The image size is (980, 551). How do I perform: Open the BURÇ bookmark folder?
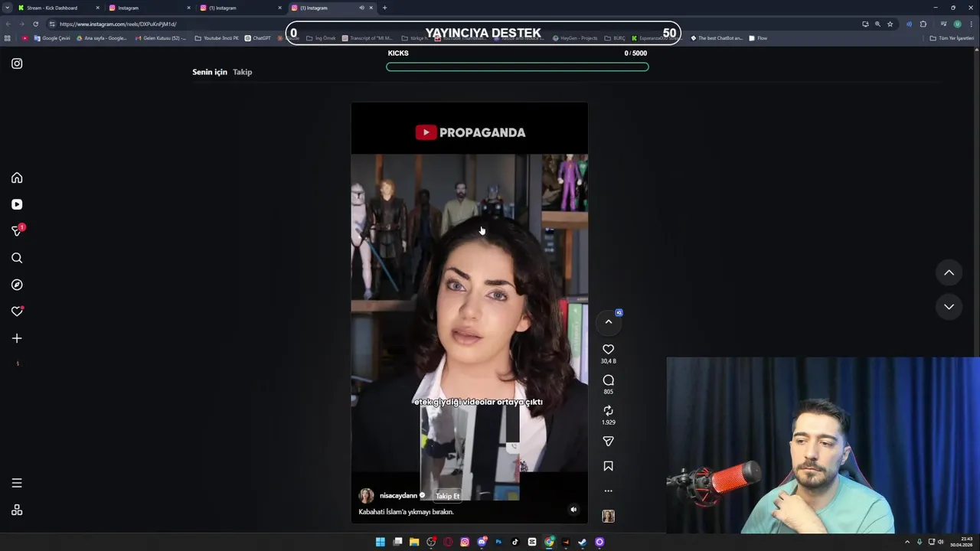615,38
